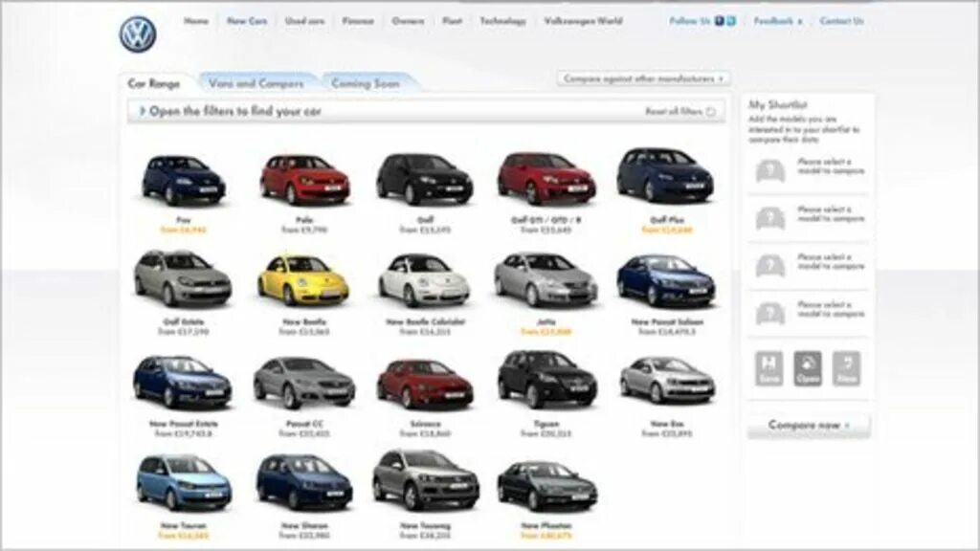Click the Save shortlist icon

click(x=768, y=368)
